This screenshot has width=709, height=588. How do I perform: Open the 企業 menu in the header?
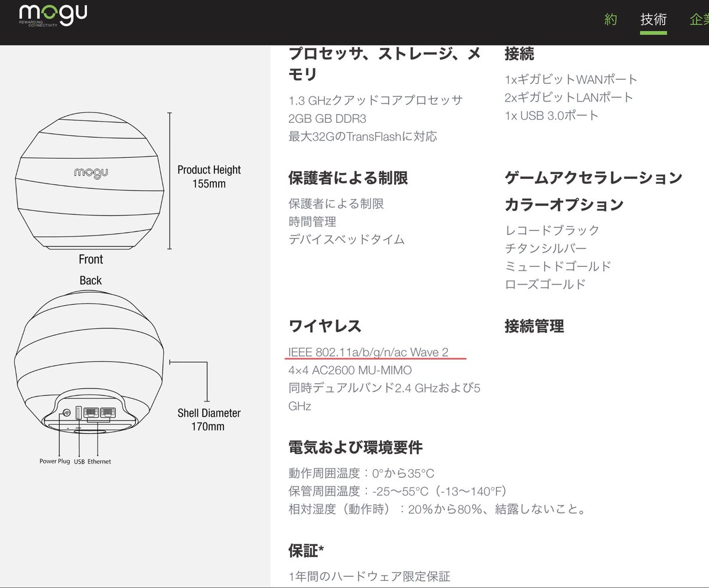click(700, 19)
